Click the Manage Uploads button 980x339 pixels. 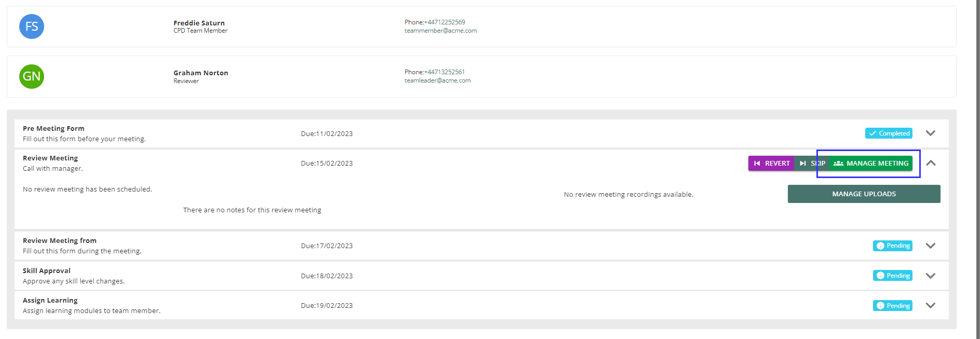[864, 194]
